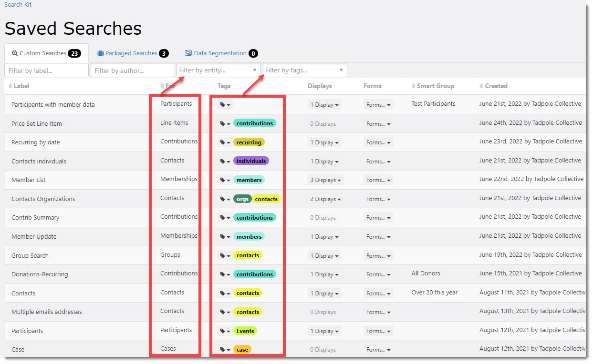Expand 1 Display menu for Participants with member data
593x364 pixels.
324,105
